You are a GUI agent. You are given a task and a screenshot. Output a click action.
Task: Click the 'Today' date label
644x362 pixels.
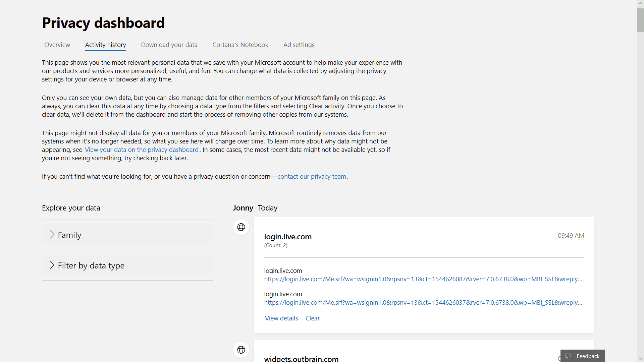(x=268, y=208)
